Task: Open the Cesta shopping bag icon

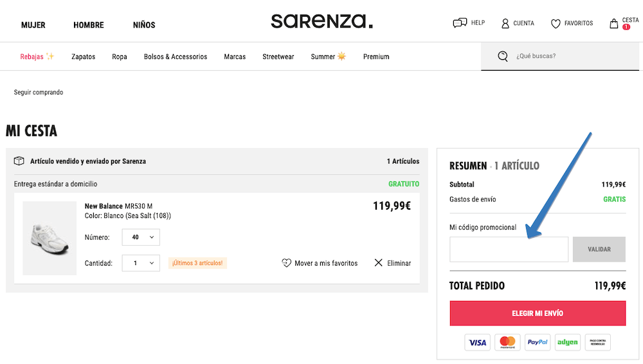Action: tap(613, 23)
